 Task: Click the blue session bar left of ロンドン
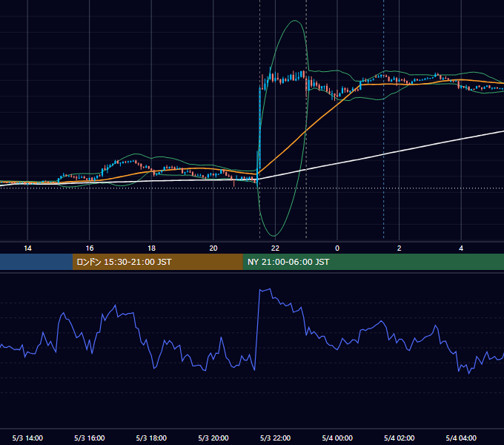(x=36, y=262)
